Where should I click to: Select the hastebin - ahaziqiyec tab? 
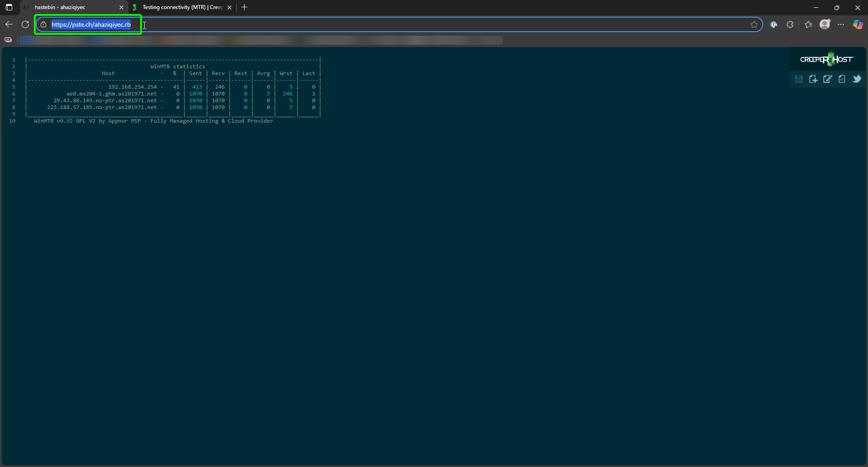(x=72, y=7)
